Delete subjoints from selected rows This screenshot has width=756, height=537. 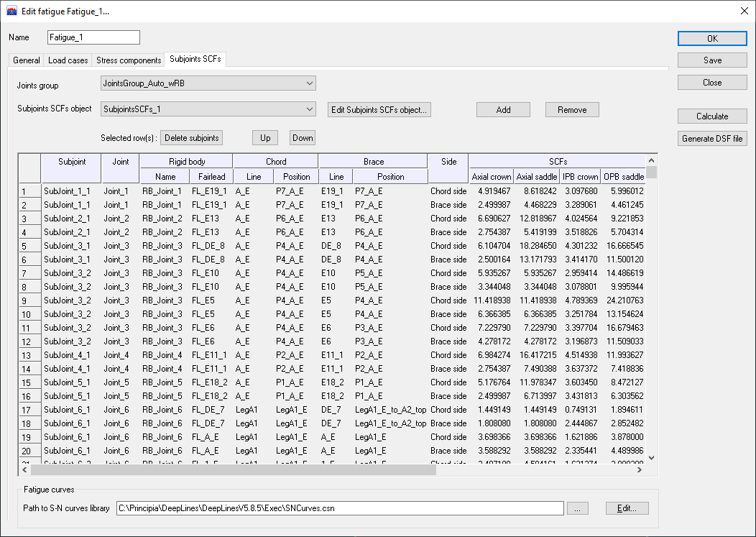click(191, 138)
